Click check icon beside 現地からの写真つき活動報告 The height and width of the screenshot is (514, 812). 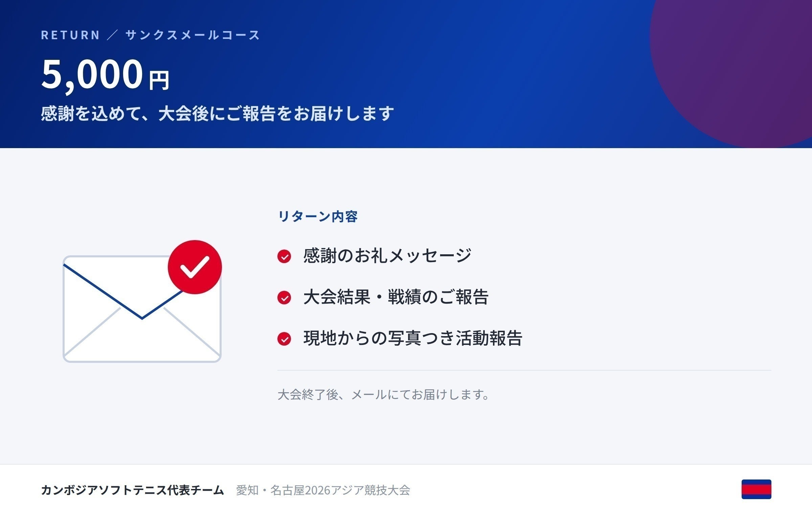point(284,339)
